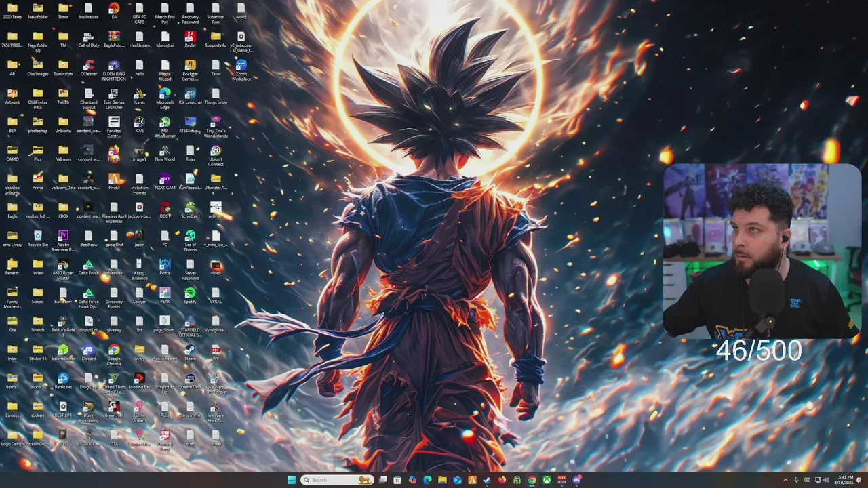Select the Green Hell game icon
Viewport: 868px width, 488px height.
[114, 409]
